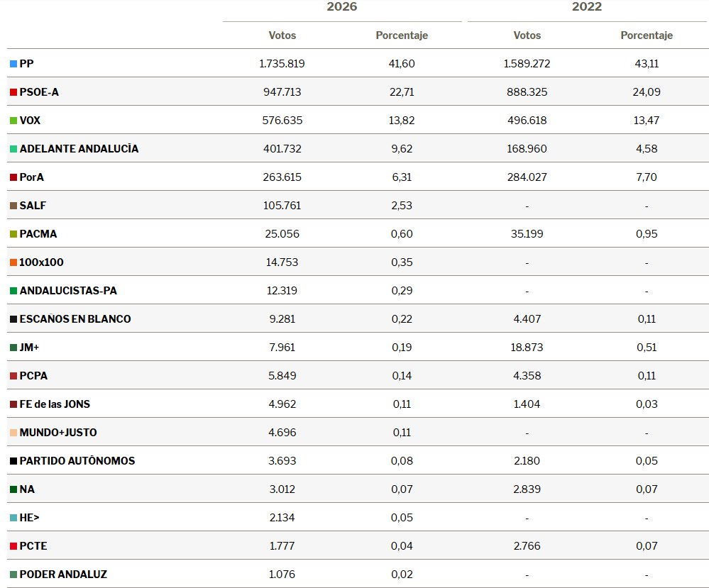Click the ADELANTE ANDALUCÍA 2022 percentage 4,58
This screenshot has height=588, width=709.
(x=647, y=149)
